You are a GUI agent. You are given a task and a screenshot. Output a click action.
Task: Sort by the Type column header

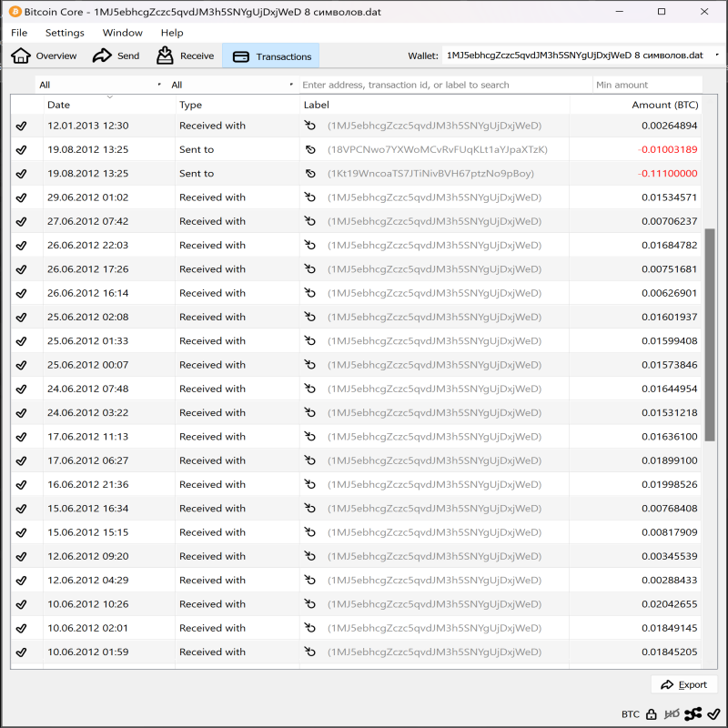coord(238,105)
